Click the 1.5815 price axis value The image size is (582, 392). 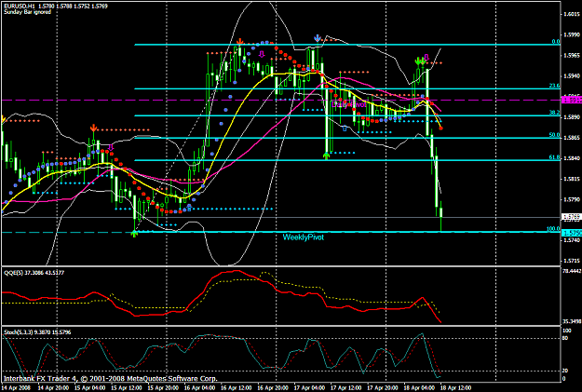pos(572,179)
